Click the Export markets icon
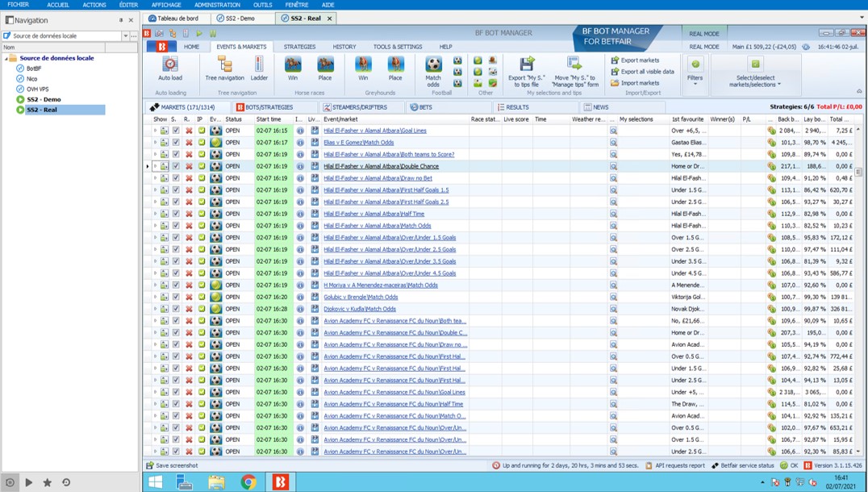 [x=615, y=60]
